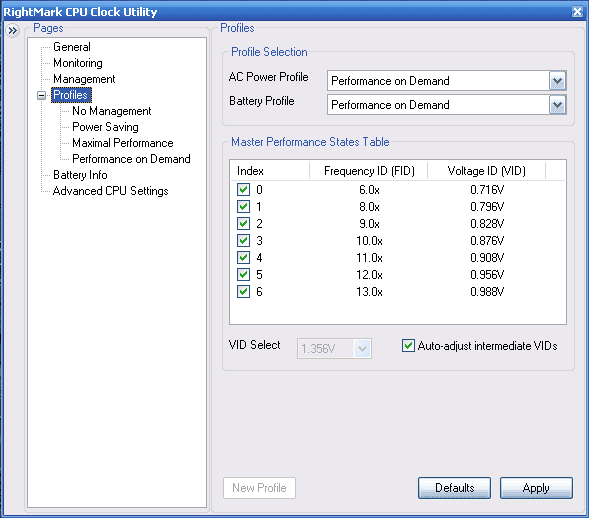Screen dimensions: 589x518
Task: Show the Battery Info page
Action: tap(80, 175)
